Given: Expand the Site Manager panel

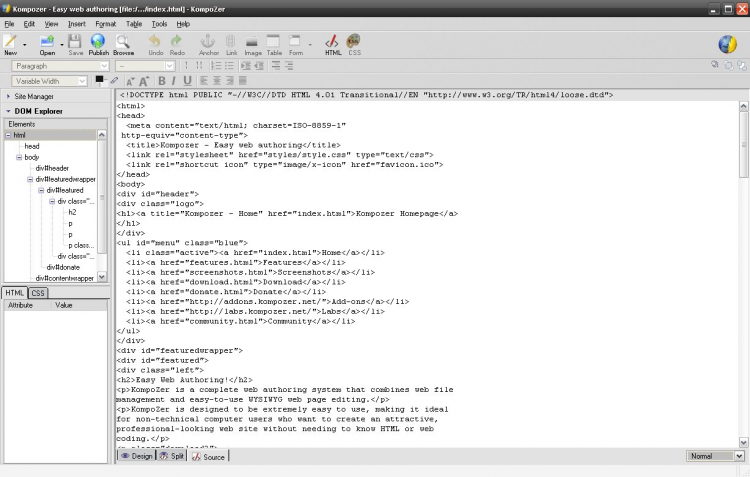Looking at the screenshot, I should tap(33, 97).
